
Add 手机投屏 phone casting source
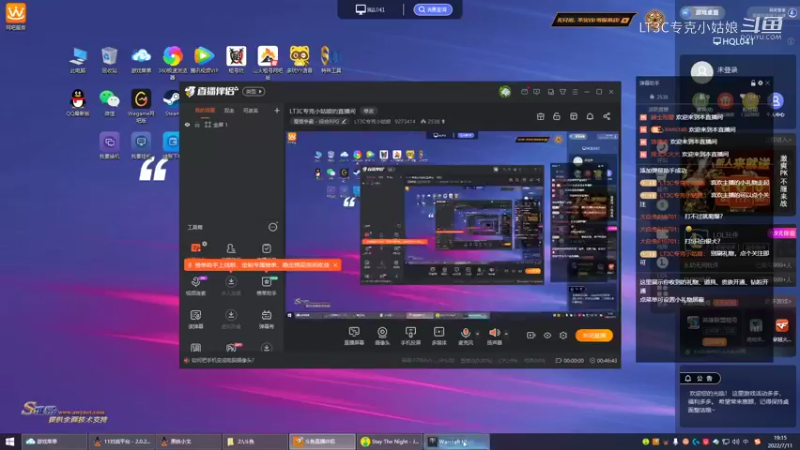(411, 336)
